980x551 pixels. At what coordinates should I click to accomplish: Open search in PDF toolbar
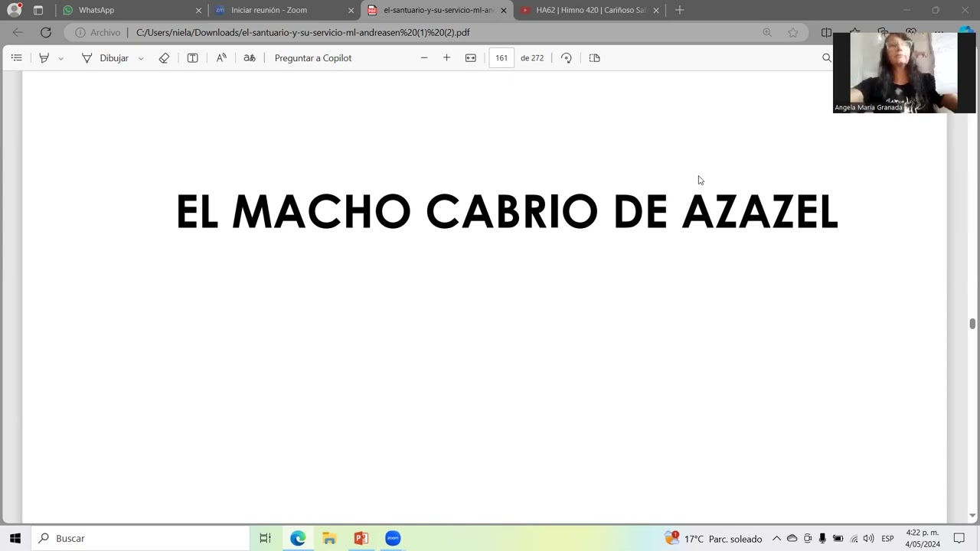[827, 58]
